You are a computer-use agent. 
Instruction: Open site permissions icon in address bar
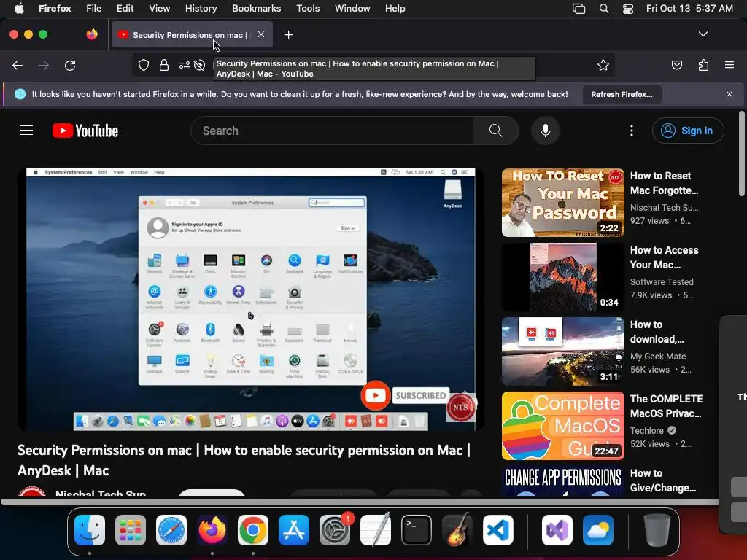tap(185, 65)
